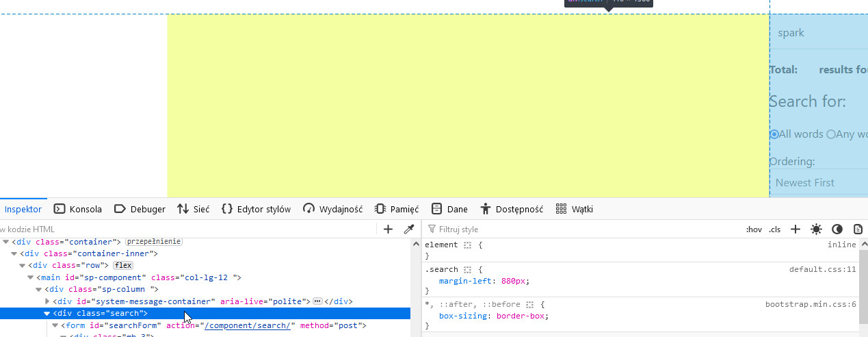The height and width of the screenshot is (337, 868).
Task: Toggle light color scheme simulation sun icon
Action: (x=816, y=229)
